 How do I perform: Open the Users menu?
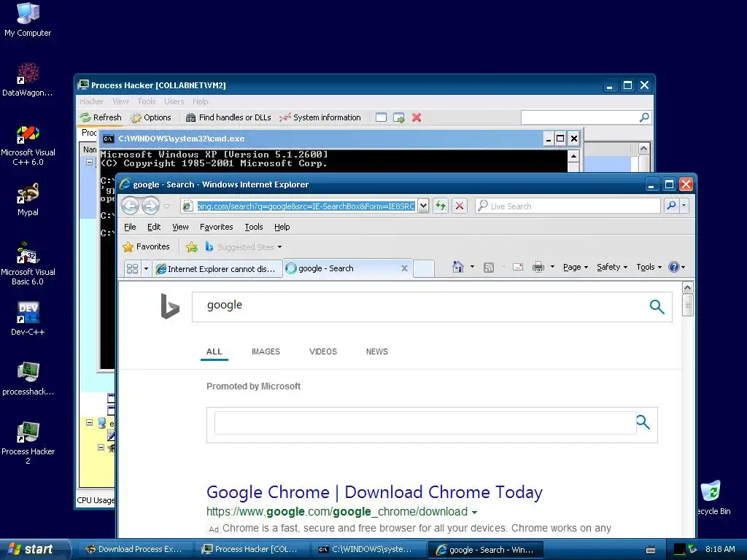tap(174, 101)
